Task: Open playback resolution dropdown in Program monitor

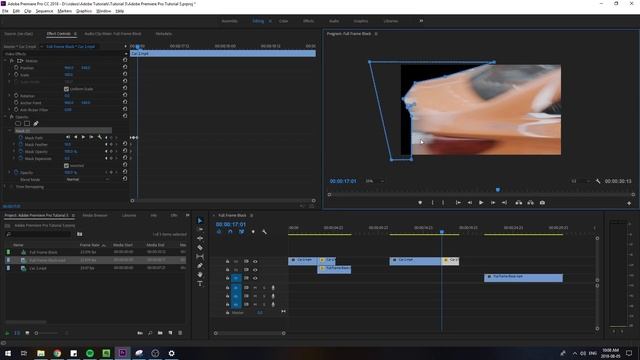Action: tap(580, 181)
